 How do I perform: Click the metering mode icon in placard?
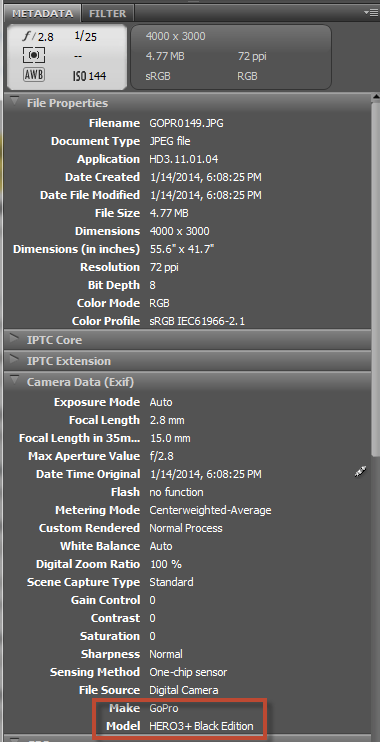click(x=34, y=55)
